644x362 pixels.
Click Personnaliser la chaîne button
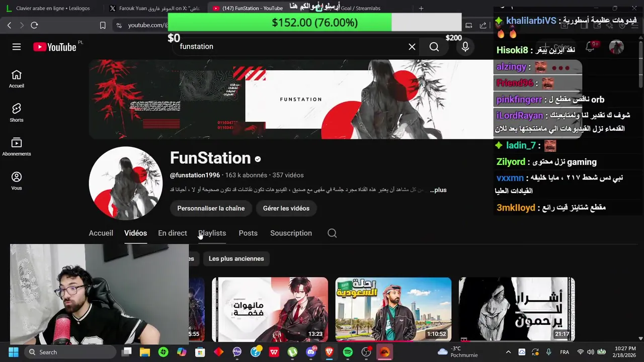211,208
